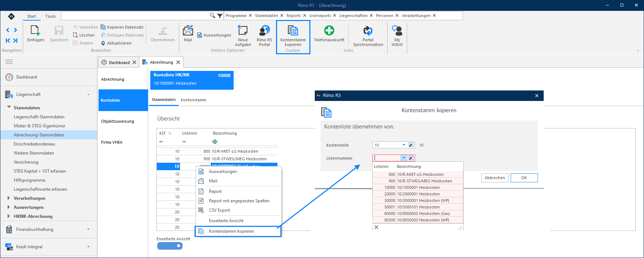Image resolution: width=644 pixels, height=258 pixels.
Task: Toggle the Erweiterte Ansicht switch
Action: tap(170, 246)
